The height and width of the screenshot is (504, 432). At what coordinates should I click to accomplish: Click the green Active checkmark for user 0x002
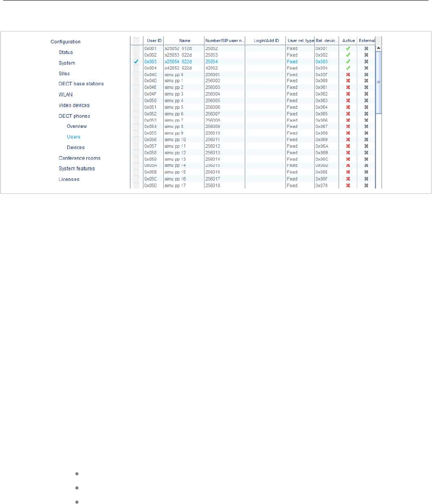[348, 55]
